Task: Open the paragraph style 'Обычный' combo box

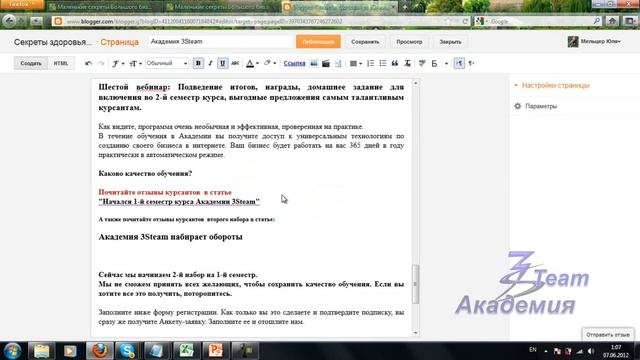Action: click(x=167, y=63)
